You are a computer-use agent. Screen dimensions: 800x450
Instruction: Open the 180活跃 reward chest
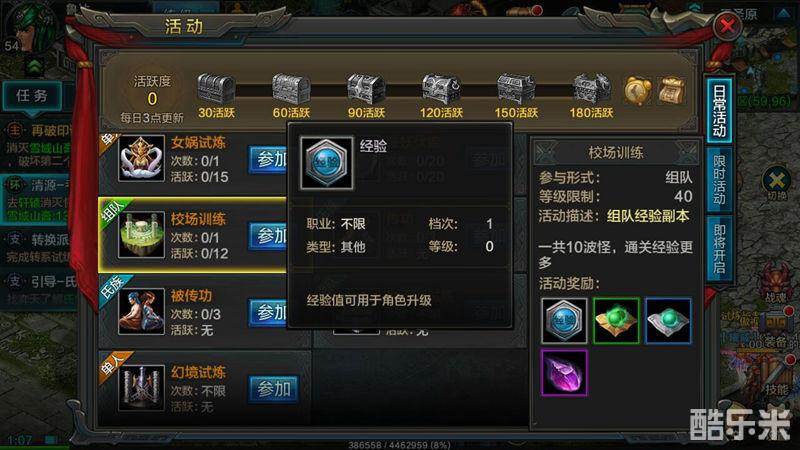pyautogui.click(x=591, y=89)
